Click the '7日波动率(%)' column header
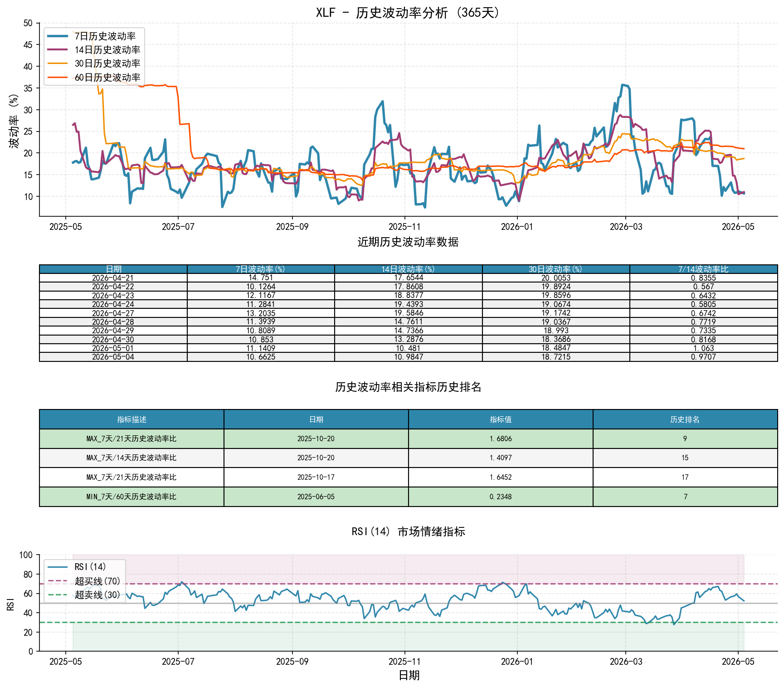 [261, 269]
